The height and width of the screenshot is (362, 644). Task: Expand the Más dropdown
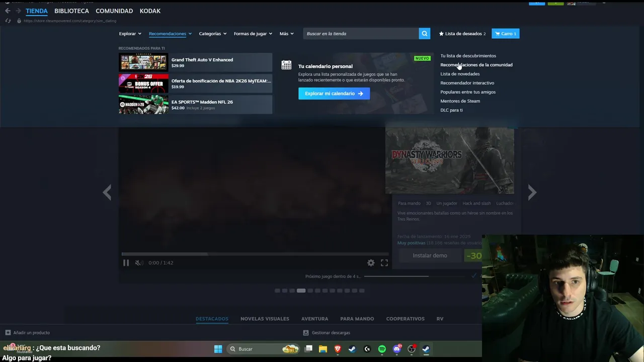pyautogui.click(x=287, y=34)
